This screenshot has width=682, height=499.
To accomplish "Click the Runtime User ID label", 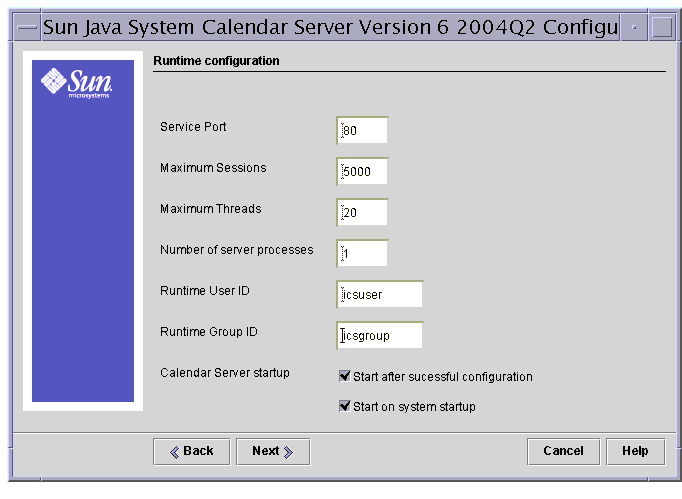I will (x=205, y=291).
